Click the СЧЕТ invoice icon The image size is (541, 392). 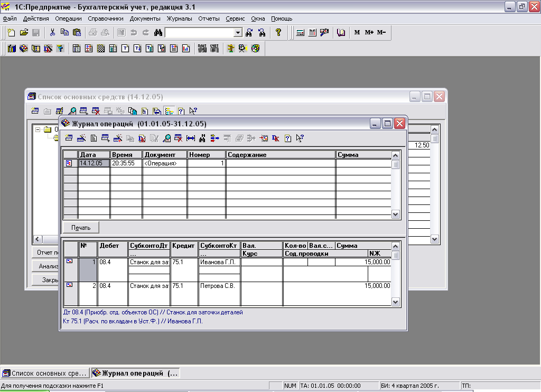pos(214,49)
